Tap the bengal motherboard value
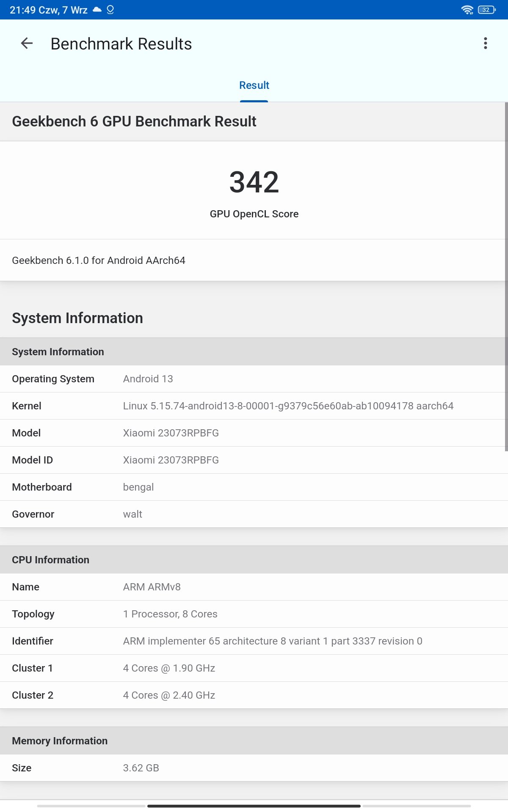Viewport: 508px width, 812px height. coord(138,487)
